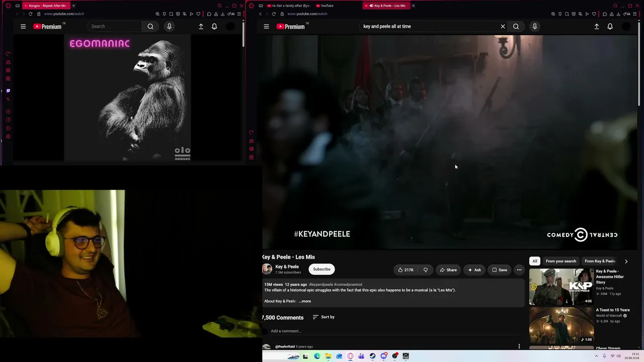This screenshot has height=362, width=644.
Task: Open the upload button in the Key & Peele window
Action: coord(597,27)
